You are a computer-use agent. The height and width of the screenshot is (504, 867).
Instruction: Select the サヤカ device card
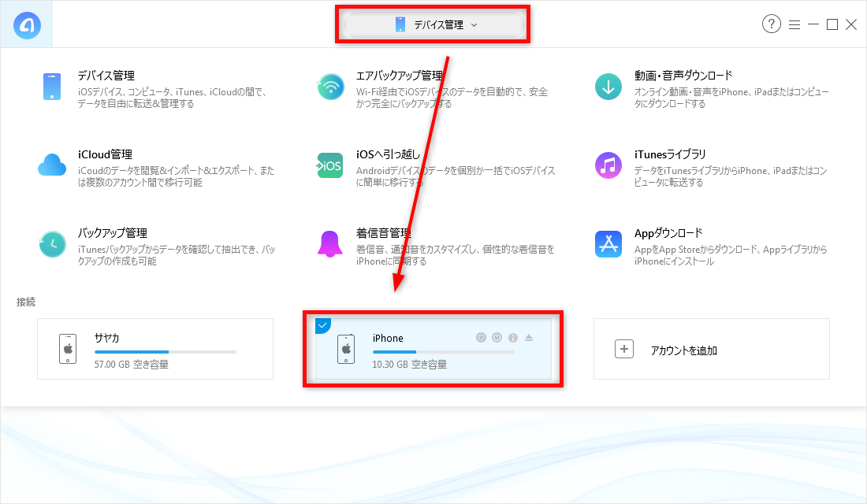[155, 349]
